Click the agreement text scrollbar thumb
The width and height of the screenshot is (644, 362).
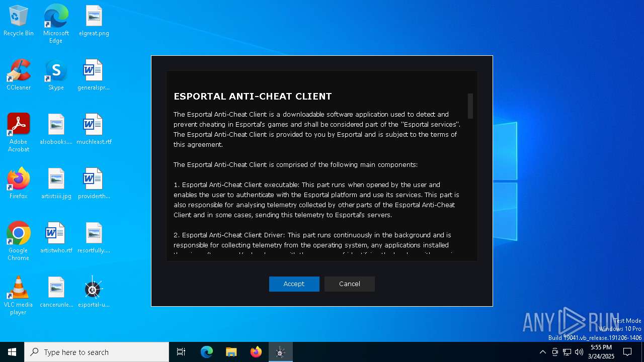470,106
